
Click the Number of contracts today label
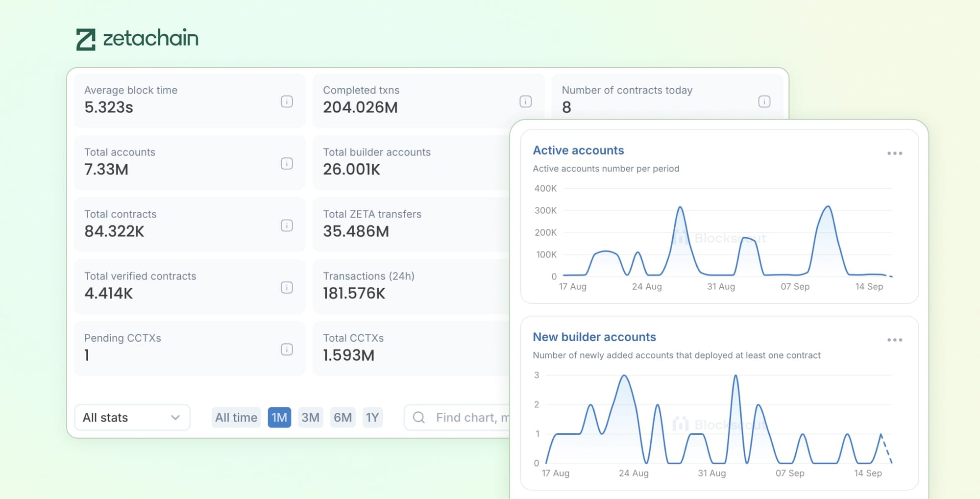pos(627,90)
